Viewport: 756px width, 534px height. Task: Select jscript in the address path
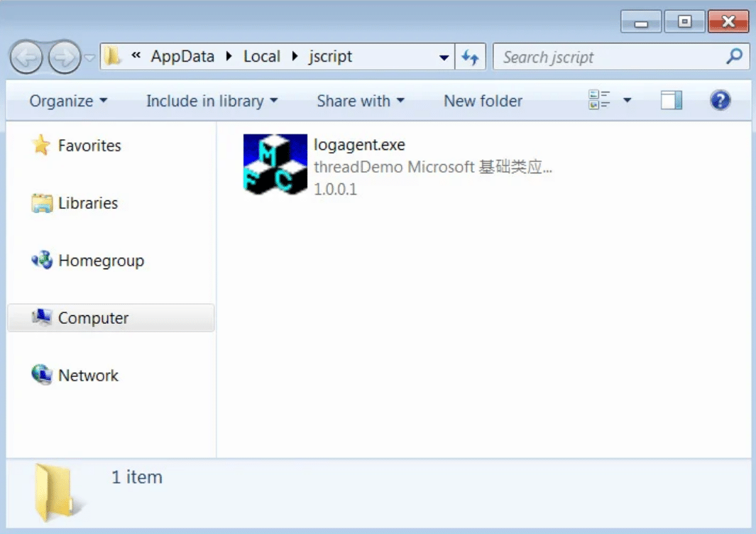click(x=330, y=56)
